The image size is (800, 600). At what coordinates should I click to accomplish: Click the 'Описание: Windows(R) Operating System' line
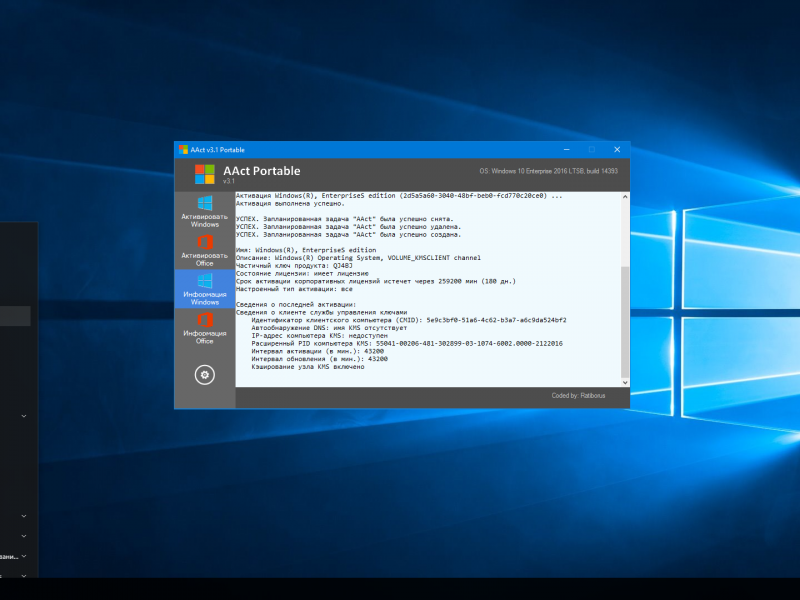358,258
